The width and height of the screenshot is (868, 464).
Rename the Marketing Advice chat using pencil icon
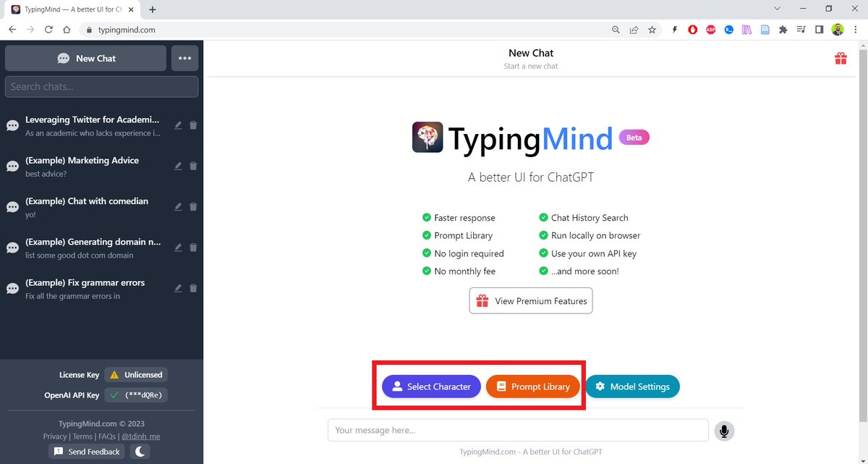[177, 166]
